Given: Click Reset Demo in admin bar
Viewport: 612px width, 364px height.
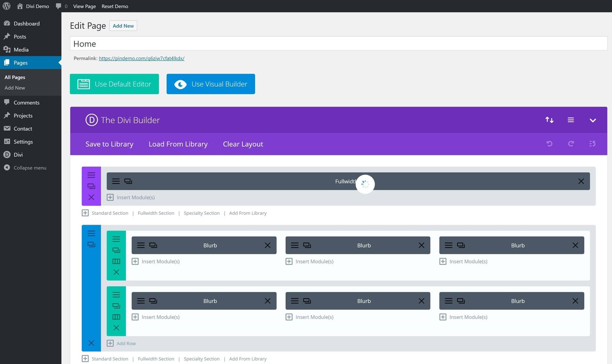Looking at the screenshot, I should pos(115,6).
